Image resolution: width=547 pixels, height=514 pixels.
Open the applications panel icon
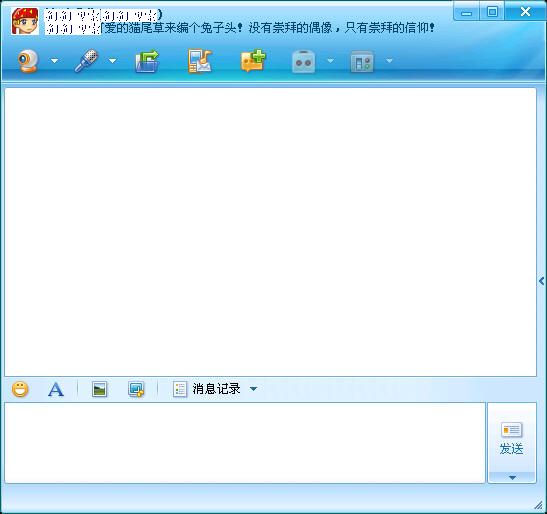[x=362, y=62]
